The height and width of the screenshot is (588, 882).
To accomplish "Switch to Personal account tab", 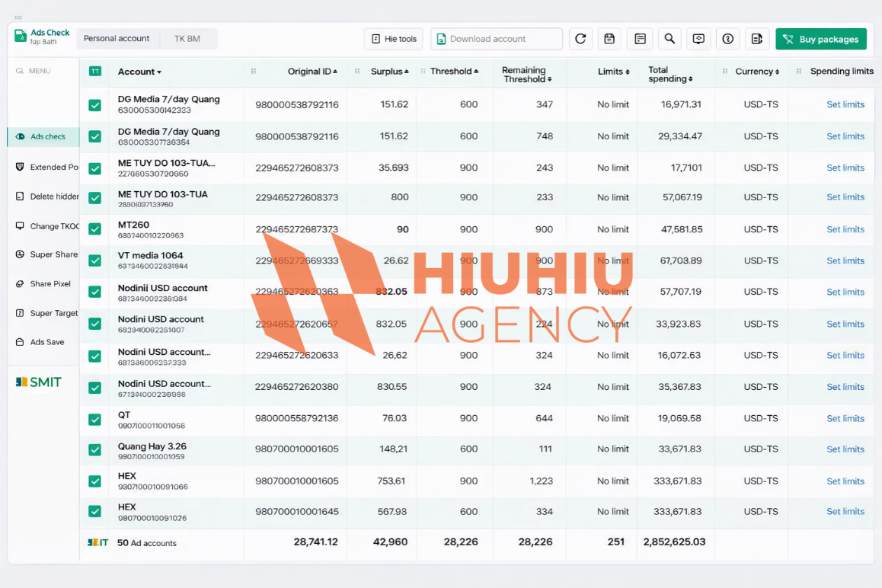I will (x=117, y=39).
